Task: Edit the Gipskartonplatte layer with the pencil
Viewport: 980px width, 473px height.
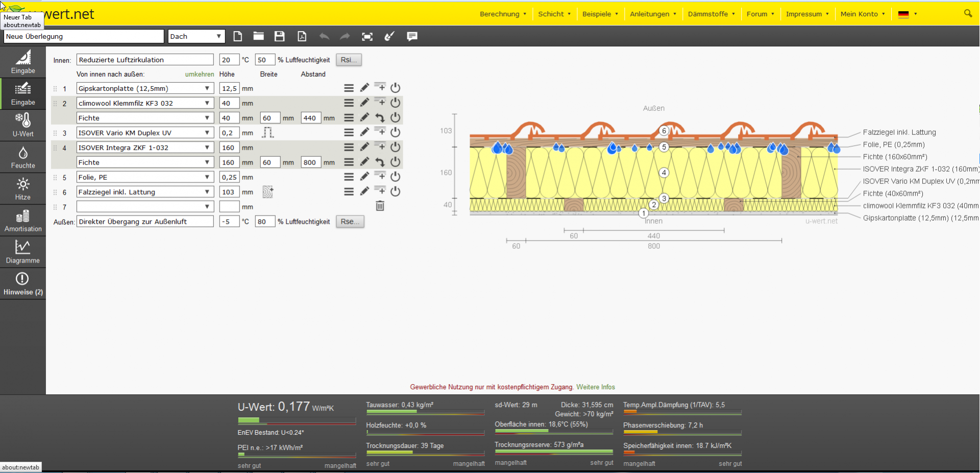Action: (364, 88)
